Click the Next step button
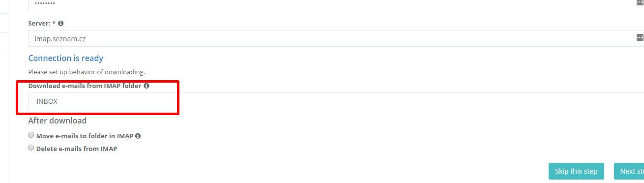The height and width of the screenshot is (183, 644). coord(629,171)
